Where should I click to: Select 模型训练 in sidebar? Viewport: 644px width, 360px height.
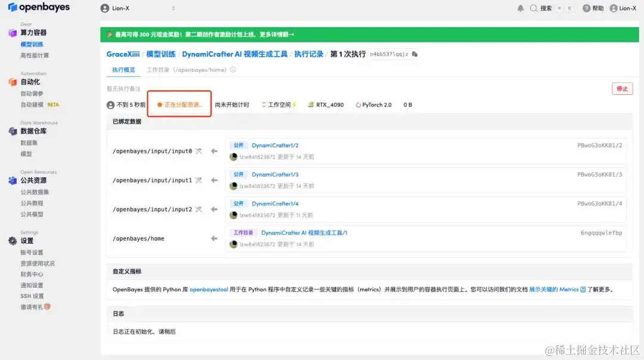32,44
